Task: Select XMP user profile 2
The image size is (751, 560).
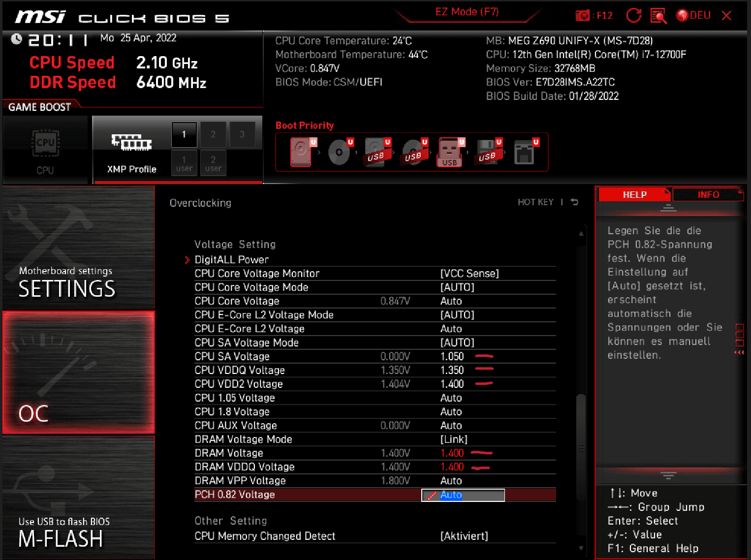Action: (x=213, y=163)
